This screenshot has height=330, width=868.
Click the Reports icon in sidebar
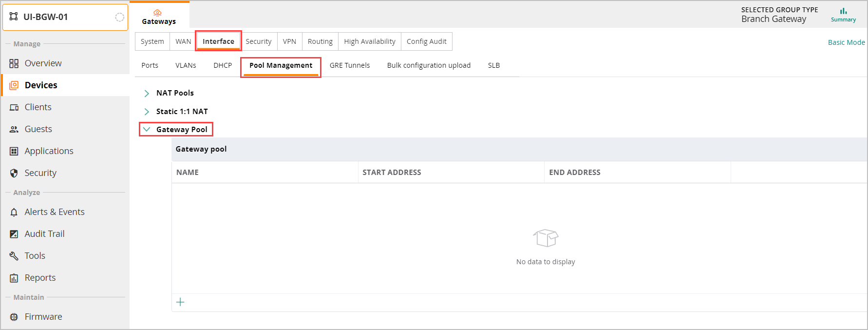pos(14,278)
